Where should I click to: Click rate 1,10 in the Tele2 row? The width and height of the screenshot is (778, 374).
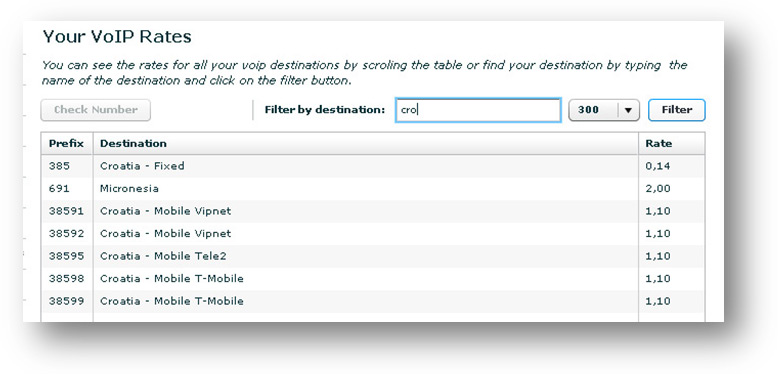pyautogui.click(x=658, y=256)
